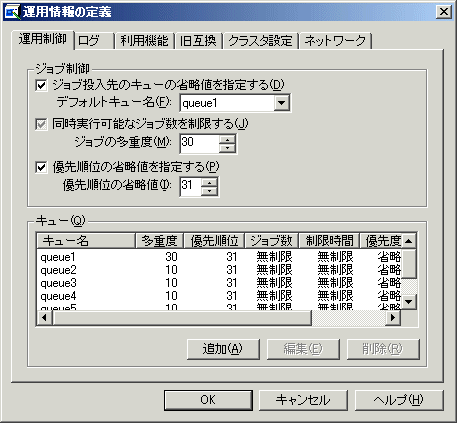Click the 制限時間 column header
Screen dimensions: 457x423
(x=329, y=241)
